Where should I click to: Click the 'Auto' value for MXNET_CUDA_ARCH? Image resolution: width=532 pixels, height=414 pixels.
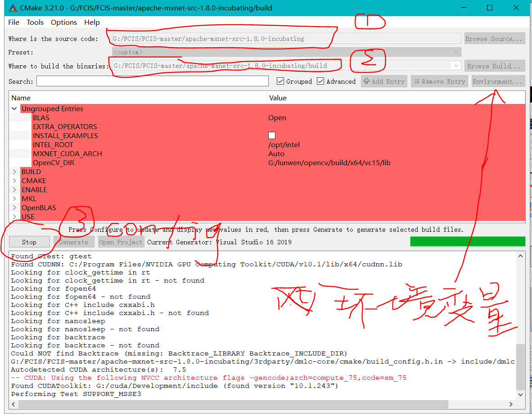click(x=276, y=154)
